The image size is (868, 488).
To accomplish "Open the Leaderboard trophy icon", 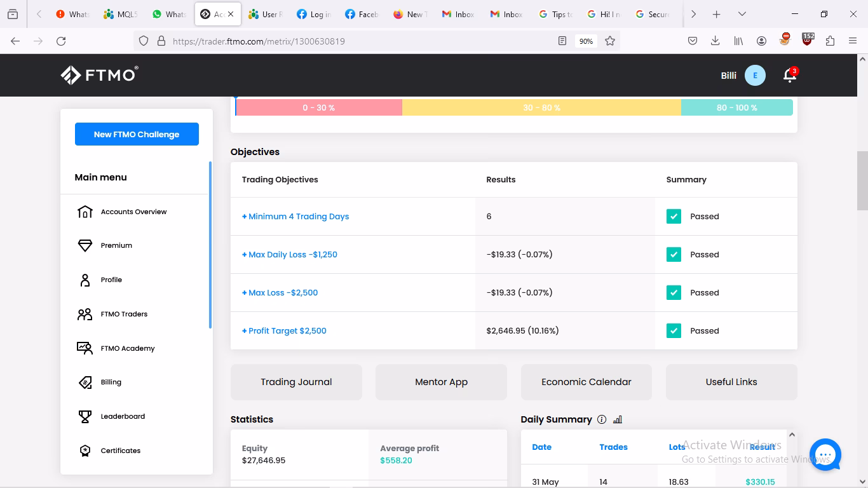I will [x=85, y=416].
